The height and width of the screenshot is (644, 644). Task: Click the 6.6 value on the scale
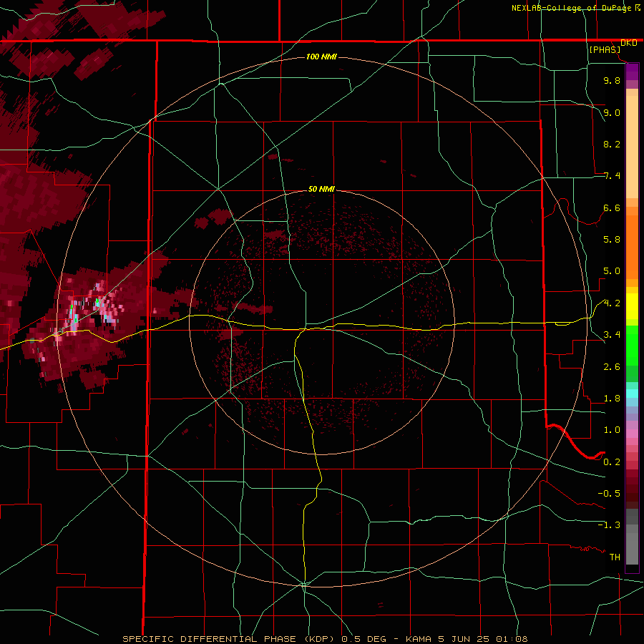(x=612, y=208)
